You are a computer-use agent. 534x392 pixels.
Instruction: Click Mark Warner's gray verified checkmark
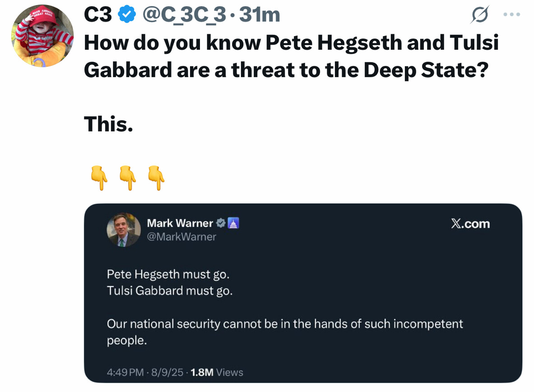coord(221,223)
